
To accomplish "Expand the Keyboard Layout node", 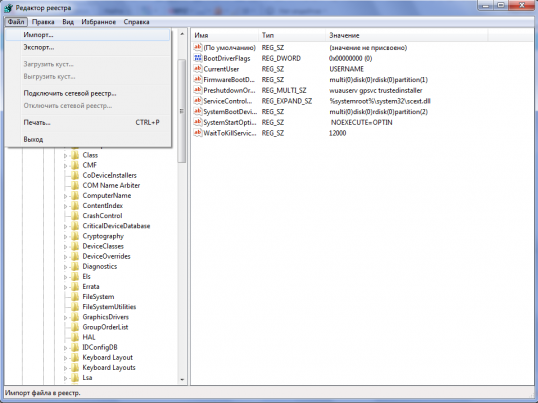I will coord(65,358).
